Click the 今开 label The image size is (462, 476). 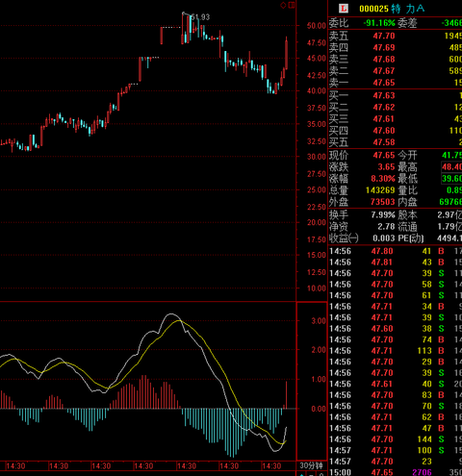[407, 156]
